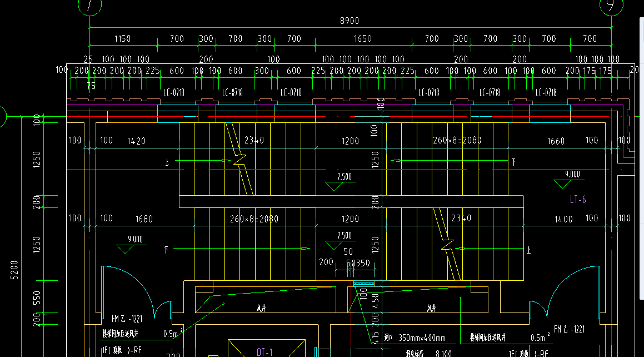Click the 1660 dimension text

point(556,141)
